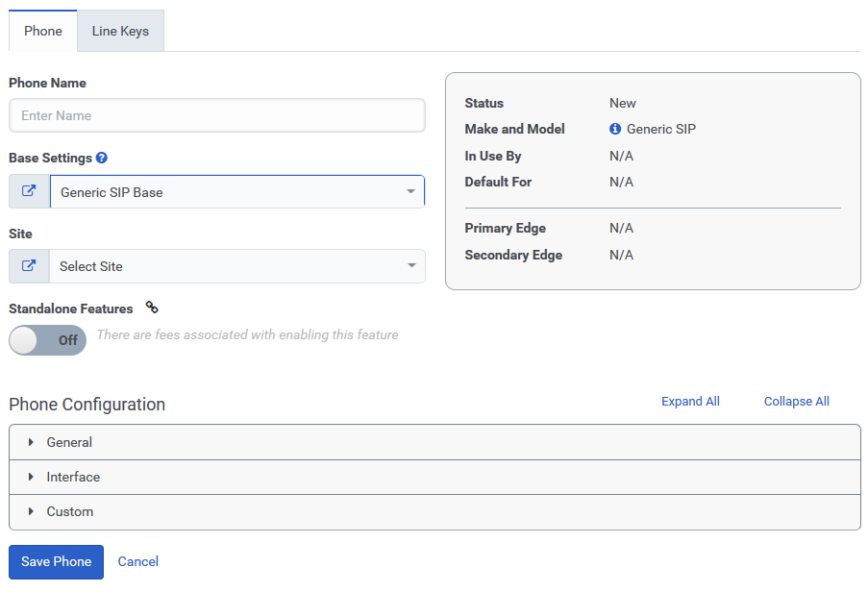This screenshot has height=592, width=868.
Task: Click the Cancel link
Action: click(x=138, y=561)
